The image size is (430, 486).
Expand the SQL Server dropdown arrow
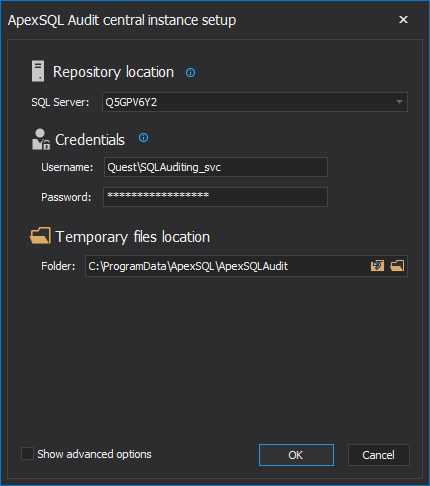point(399,102)
